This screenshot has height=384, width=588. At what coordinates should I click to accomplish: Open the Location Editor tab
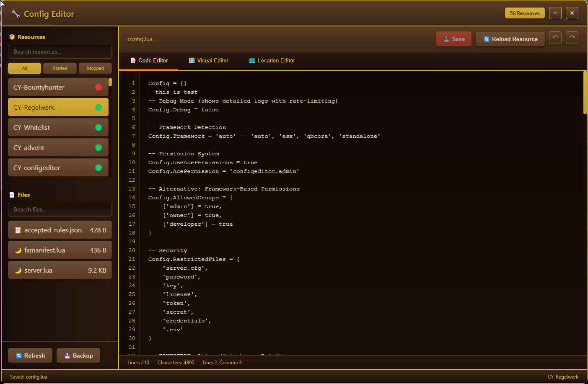tap(272, 61)
